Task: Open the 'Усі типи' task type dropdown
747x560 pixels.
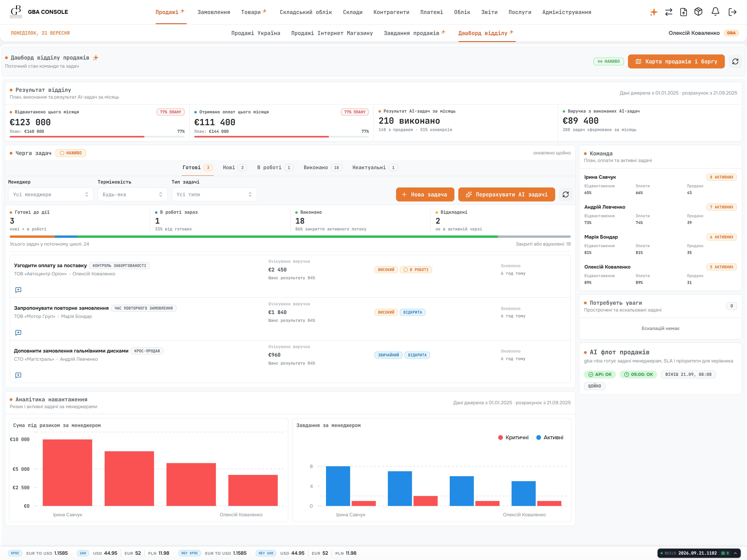Action: [x=214, y=194]
